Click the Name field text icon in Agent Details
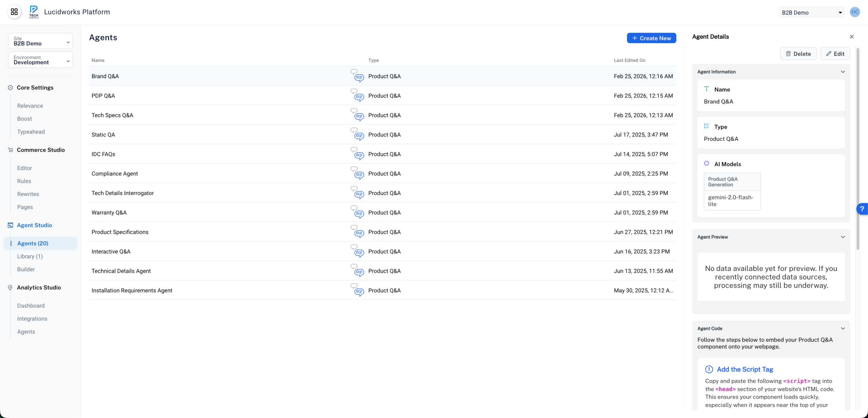This screenshot has width=868, height=418. (707, 89)
